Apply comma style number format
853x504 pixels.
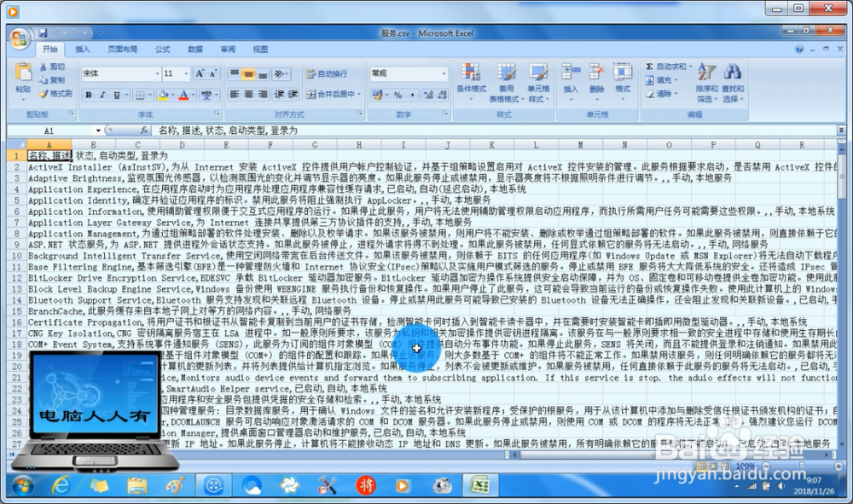click(x=412, y=96)
